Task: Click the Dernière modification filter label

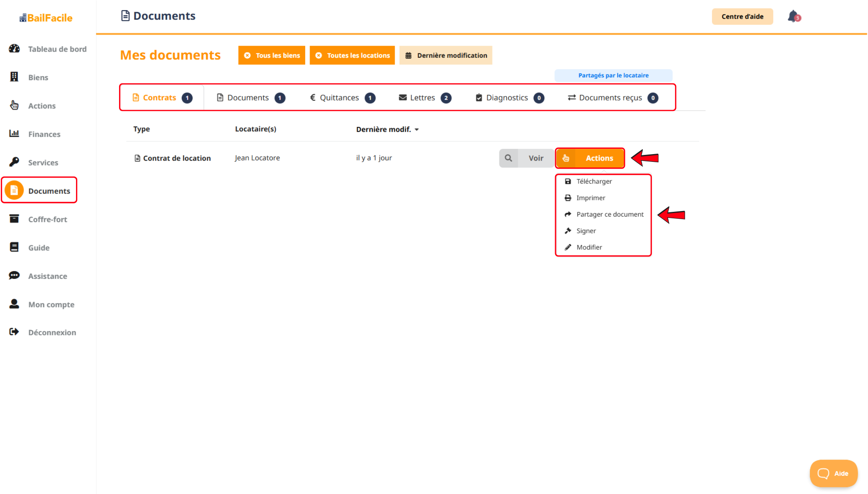Action: [452, 55]
